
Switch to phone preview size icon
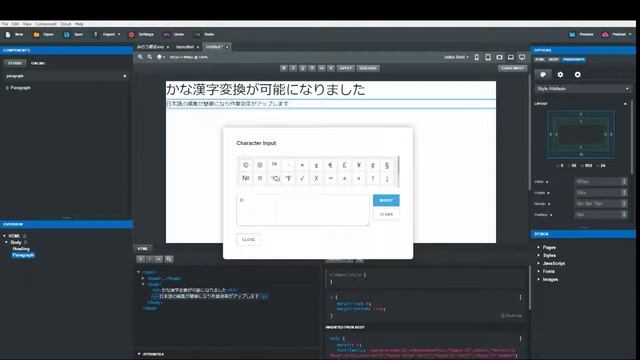click(x=477, y=57)
